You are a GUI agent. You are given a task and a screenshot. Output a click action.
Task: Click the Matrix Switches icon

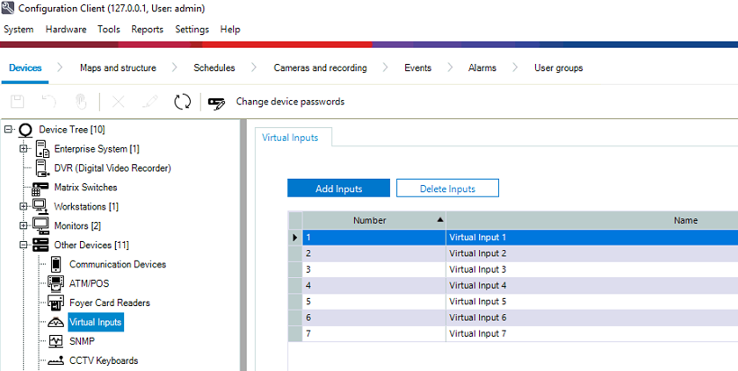[40, 188]
